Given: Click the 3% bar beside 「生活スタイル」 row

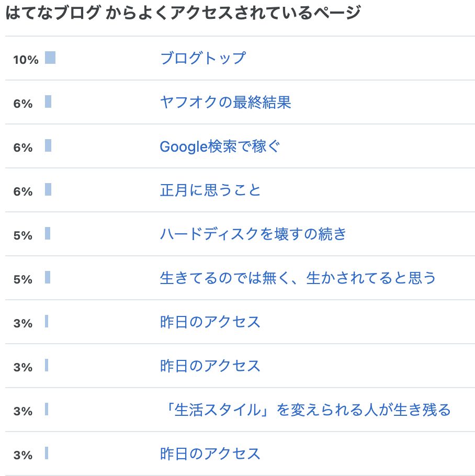Looking at the screenshot, I should [x=47, y=409].
